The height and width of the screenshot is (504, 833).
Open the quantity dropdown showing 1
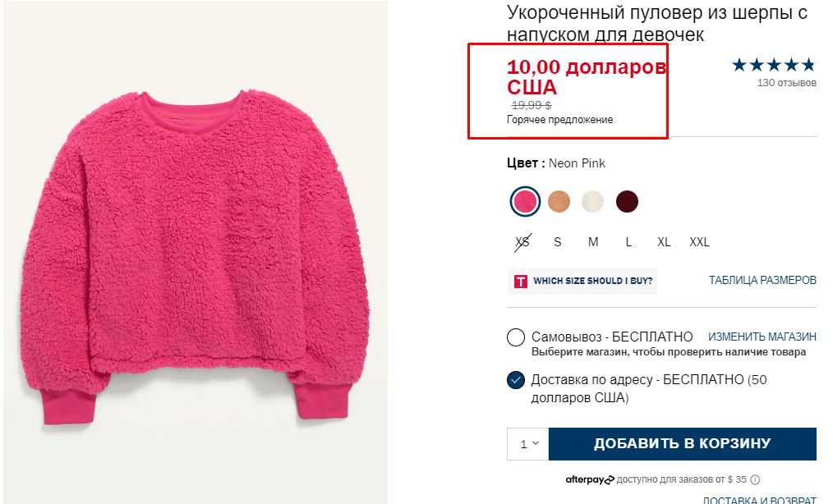[528, 444]
